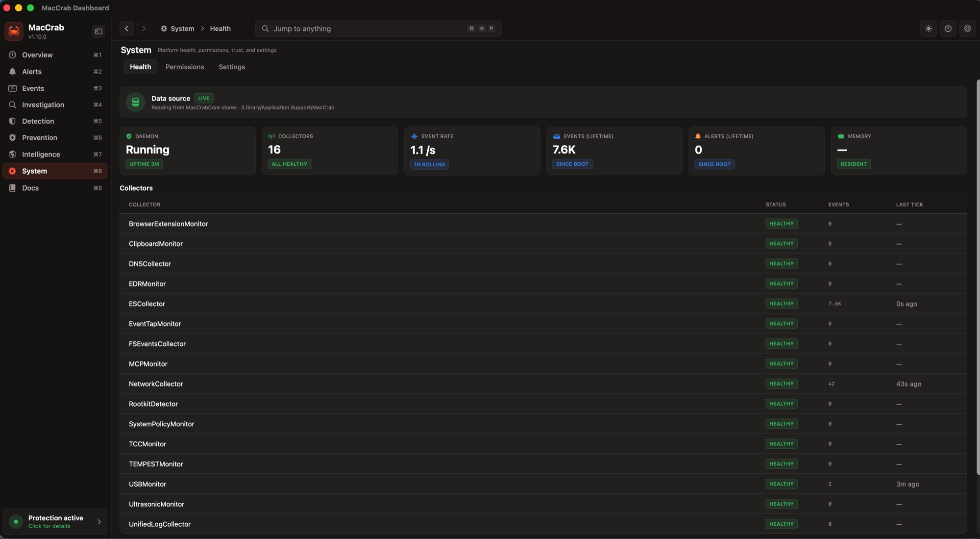Image resolution: width=980 pixels, height=539 pixels.
Task: Select the DNSCollector row
Action: tap(543, 264)
